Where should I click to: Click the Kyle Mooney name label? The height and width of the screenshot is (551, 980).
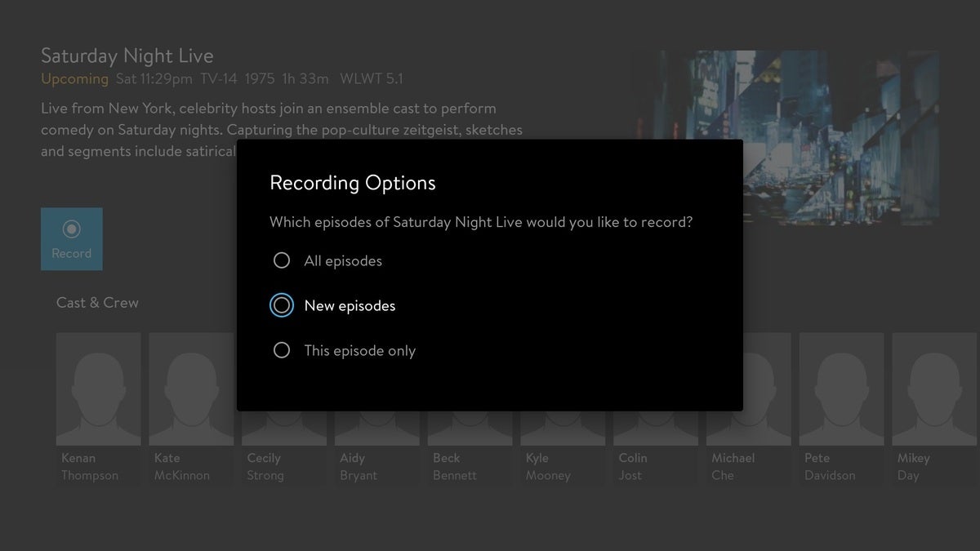point(548,467)
